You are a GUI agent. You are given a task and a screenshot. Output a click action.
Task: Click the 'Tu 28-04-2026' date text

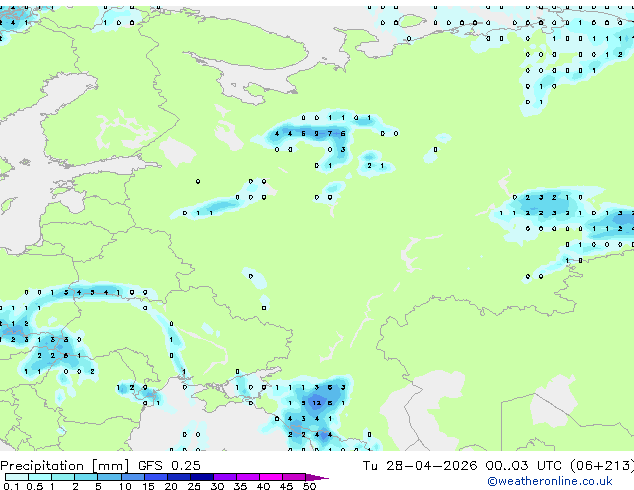coord(420,466)
